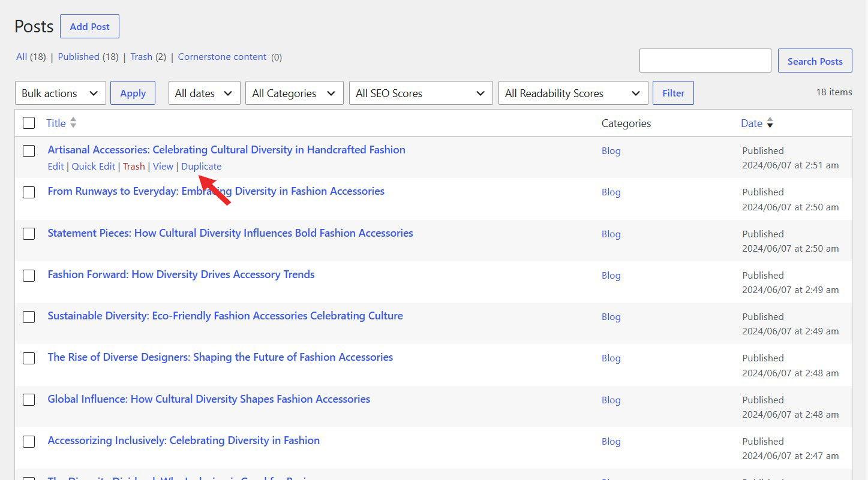Click the Add Post button
Image resolution: width=868 pixels, height=480 pixels.
(89, 26)
